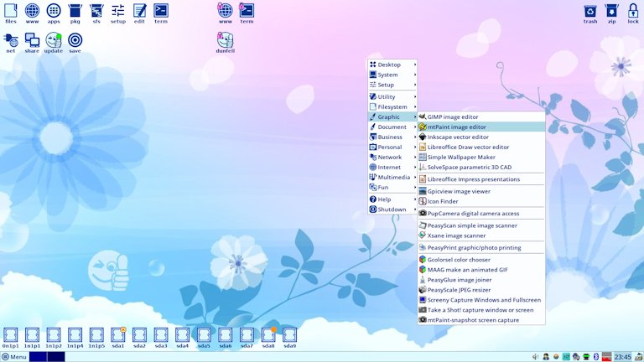Expand the Multimedia submenu
644x362 pixels.
click(x=392, y=178)
